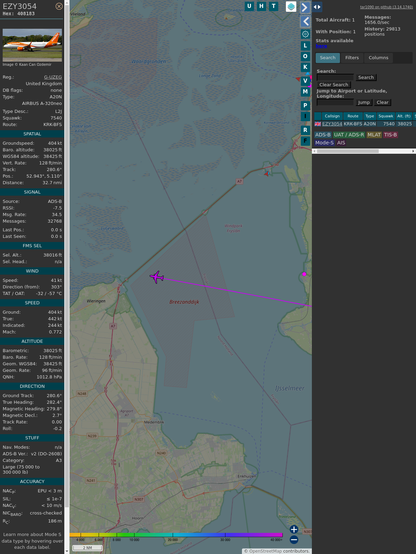Click the TIS-B legend swatch
This screenshot has height=554, width=416.
[390, 135]
